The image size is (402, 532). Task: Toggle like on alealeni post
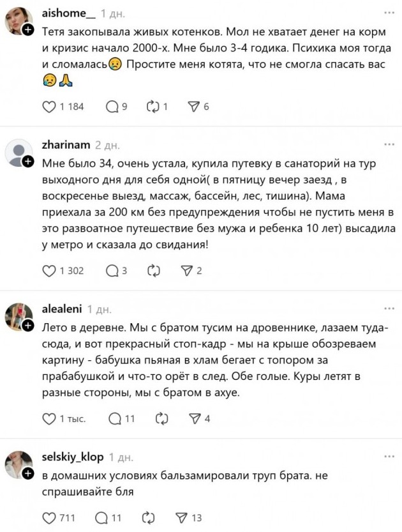click(x=49, y=419)
